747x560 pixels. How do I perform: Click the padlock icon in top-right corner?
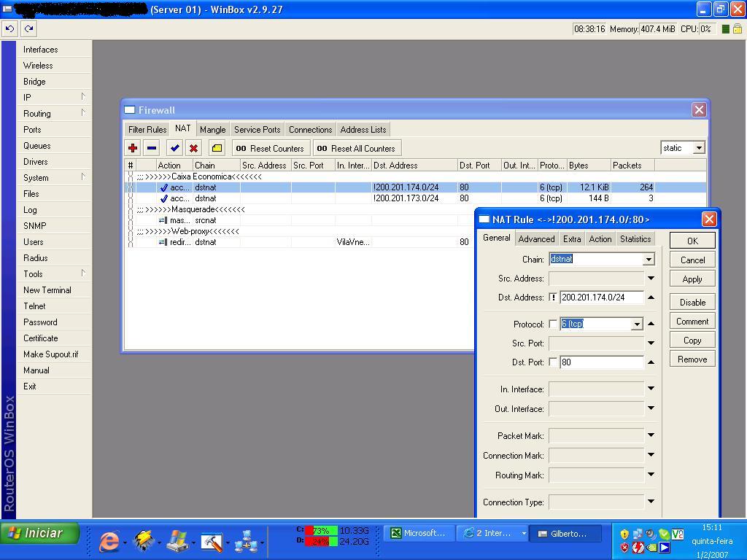click(738, 29)
